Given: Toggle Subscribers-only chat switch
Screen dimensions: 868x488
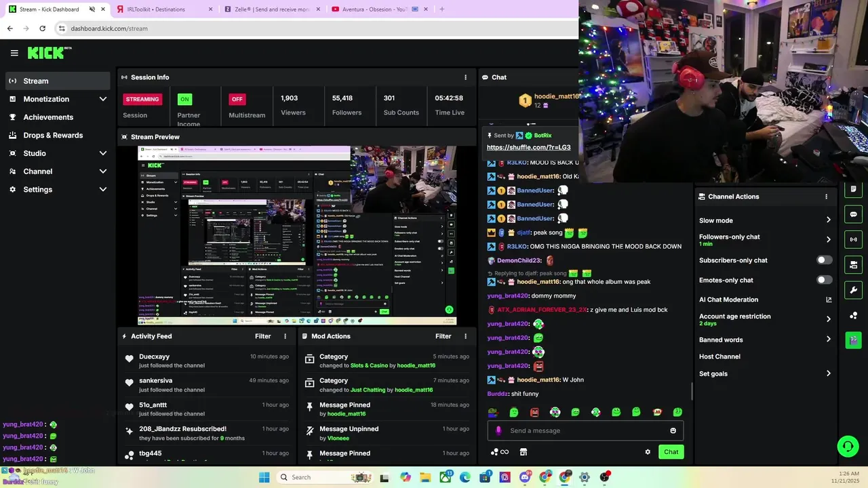Looking at the screenshot, I should (x=824, y=260).
